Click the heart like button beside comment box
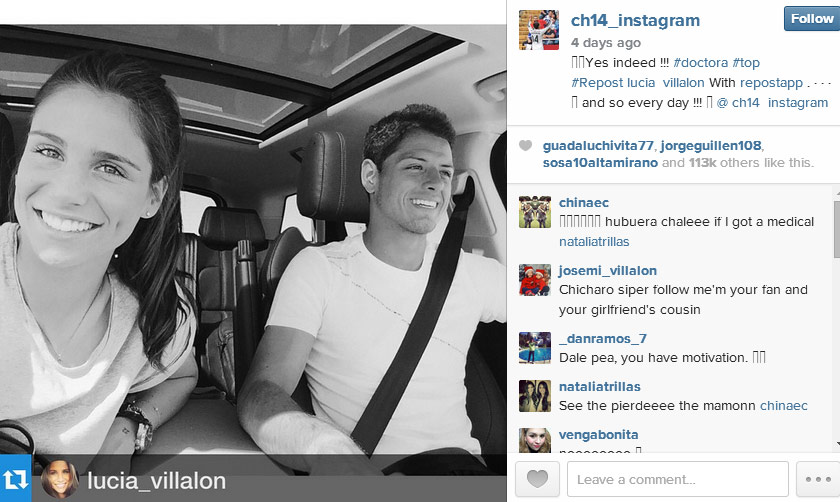This screenshot has width=840, height=502. (537, 479)
